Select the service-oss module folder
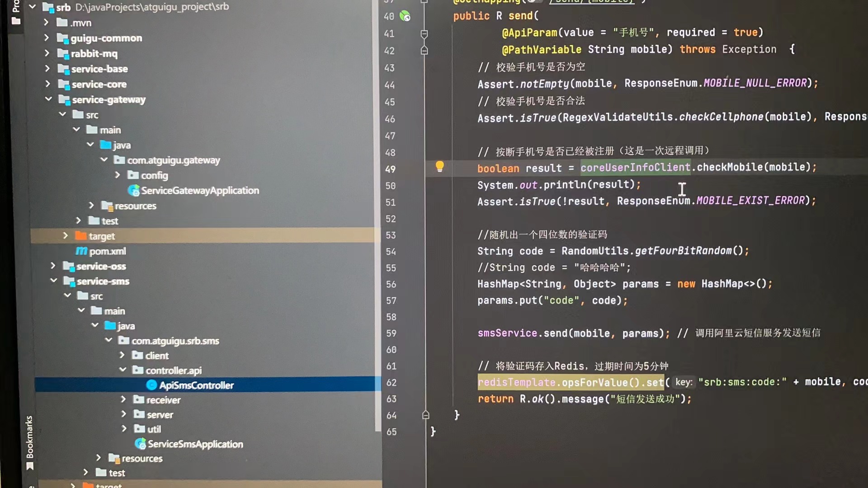The width and height of the screenshot is (868, 488). (x=94, y=267)
